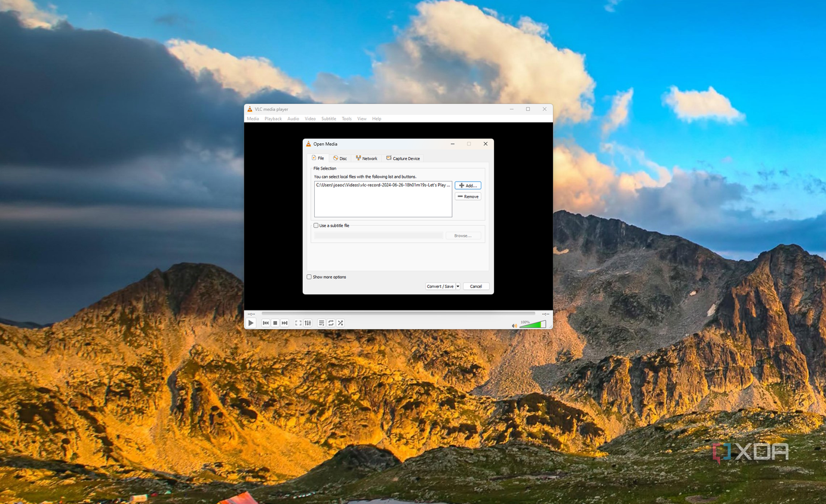Adjust the green volume slider
Screen dimensions: 826x504
point(533,325)
